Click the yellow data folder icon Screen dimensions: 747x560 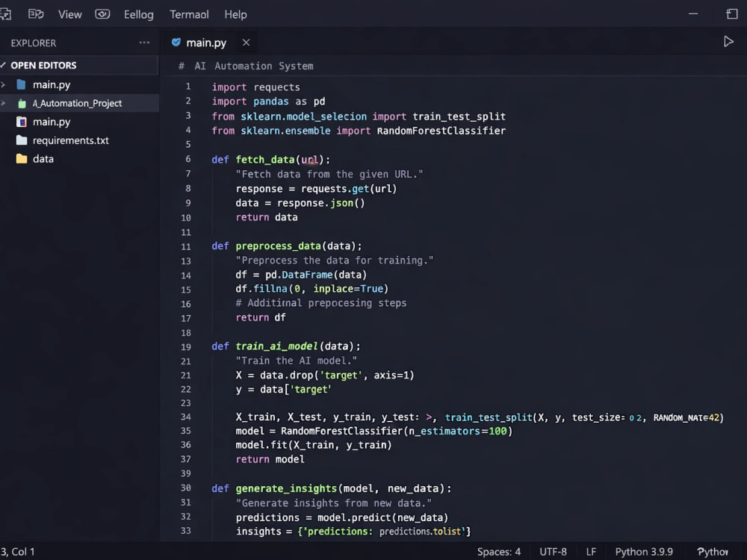pyautogui.click(x=22, y=158)
